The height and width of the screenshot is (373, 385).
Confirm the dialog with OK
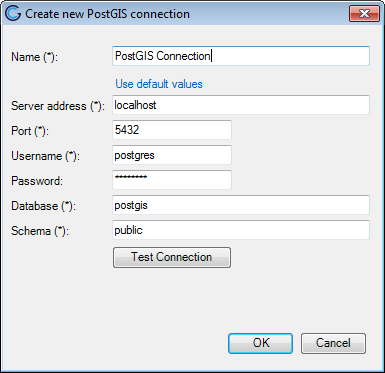pos(260,343)
